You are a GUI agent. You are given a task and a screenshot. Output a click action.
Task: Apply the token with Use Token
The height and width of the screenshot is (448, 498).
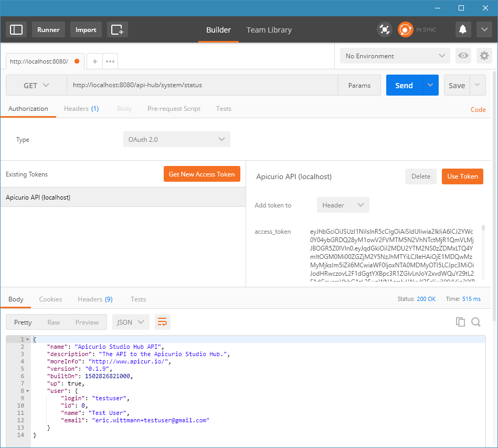462,176
